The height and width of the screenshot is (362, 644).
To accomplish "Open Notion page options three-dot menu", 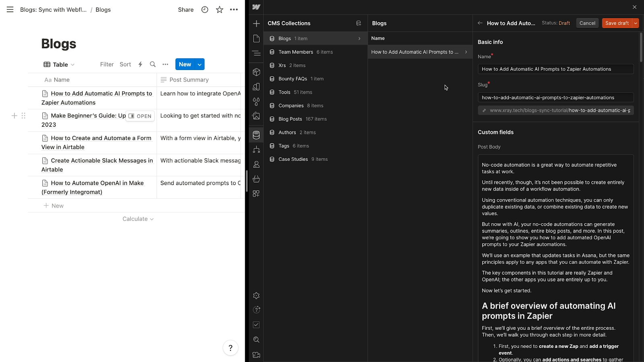I will [234, 10].
